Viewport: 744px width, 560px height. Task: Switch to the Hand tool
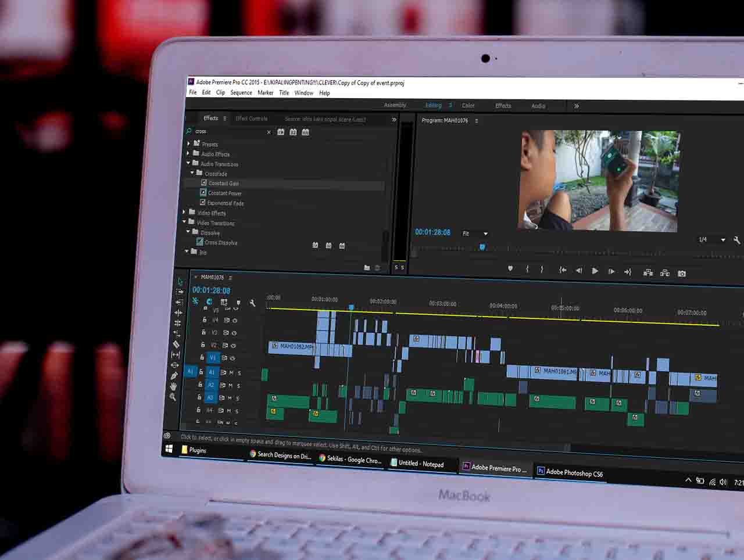pyautogui.click(x=173, y=386)
